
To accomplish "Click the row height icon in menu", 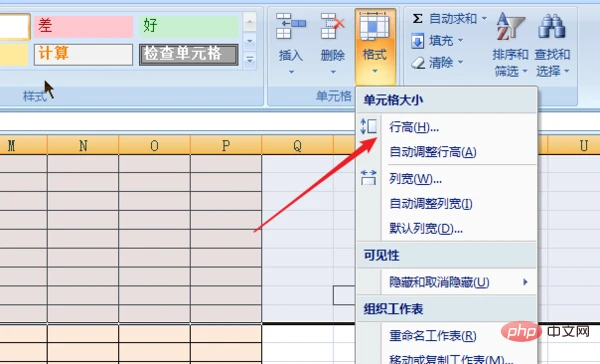I will pos(368,126).
